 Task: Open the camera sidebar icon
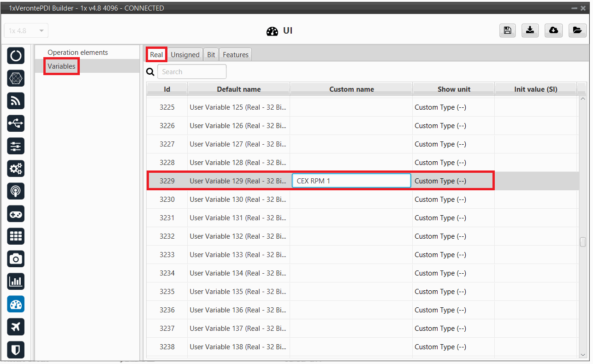[x=16, y=259]
